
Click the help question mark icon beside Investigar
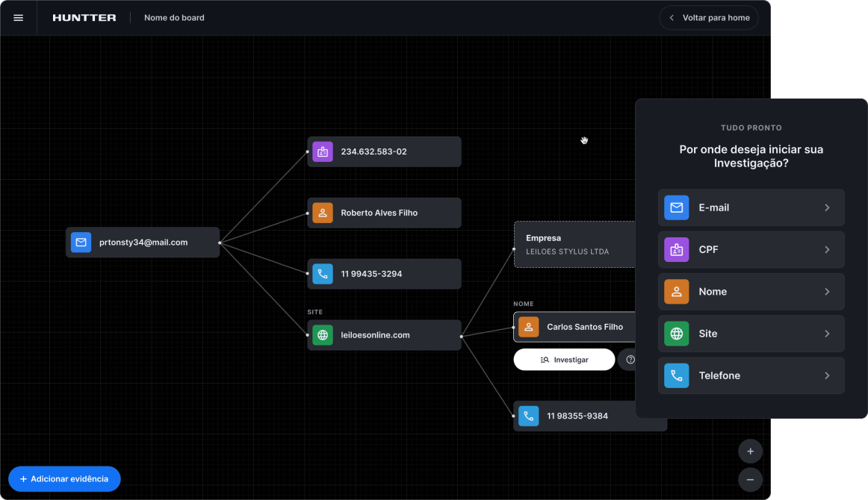pyautogui.click(x=630, y=360)
